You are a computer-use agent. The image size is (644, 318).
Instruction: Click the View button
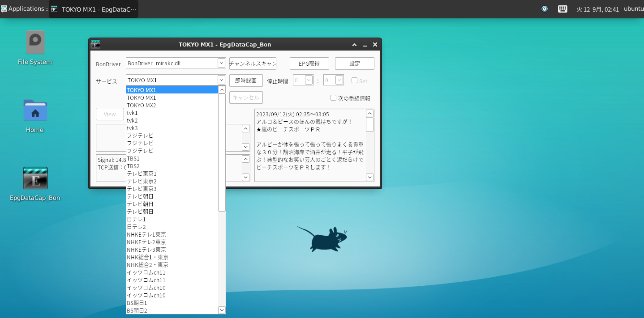pos(110,114)
